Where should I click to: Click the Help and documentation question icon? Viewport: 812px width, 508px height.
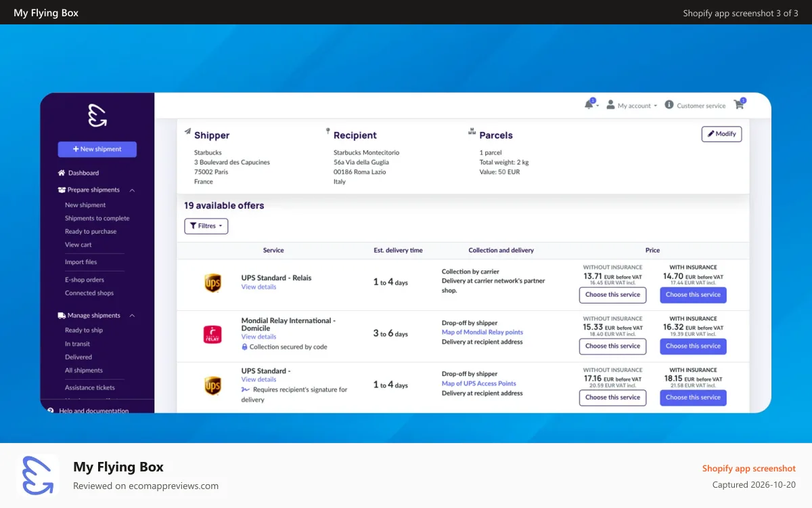point(51,410)
